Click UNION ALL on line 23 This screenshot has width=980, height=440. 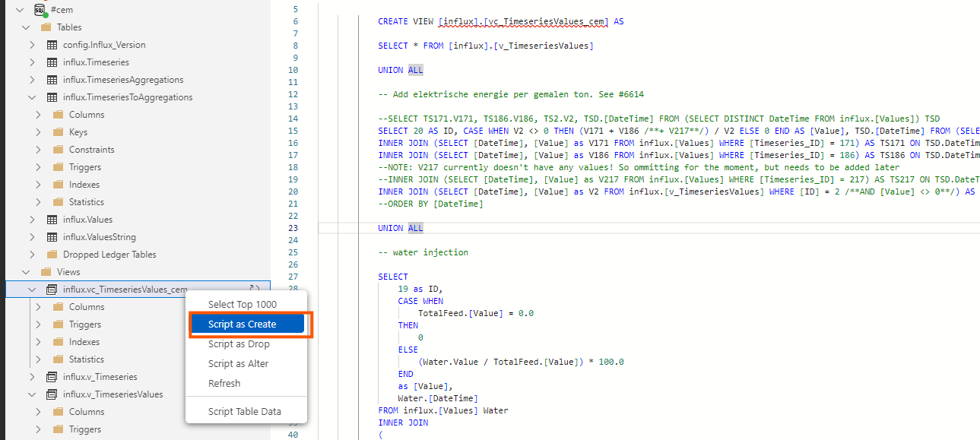click(401, 228)
